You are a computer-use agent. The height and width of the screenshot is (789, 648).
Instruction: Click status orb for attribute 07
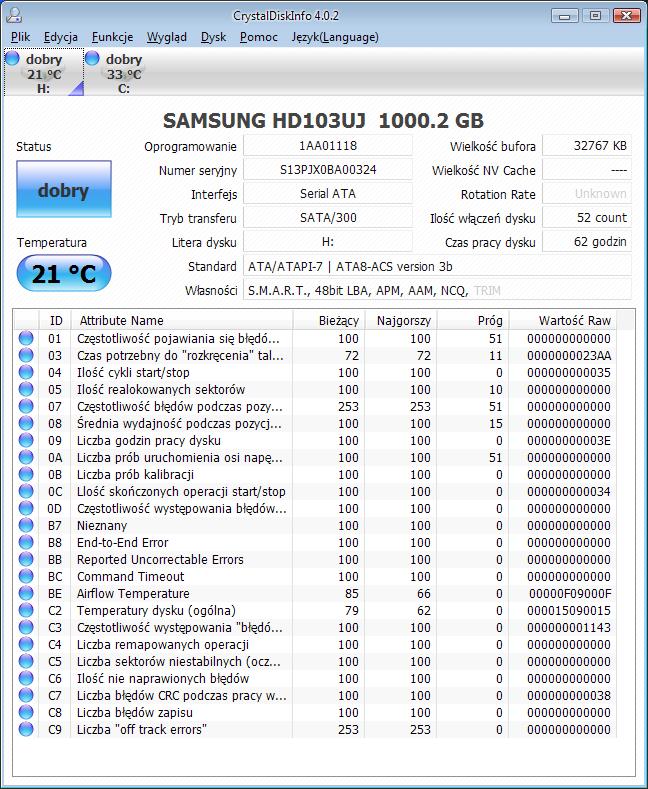[26, 406]
